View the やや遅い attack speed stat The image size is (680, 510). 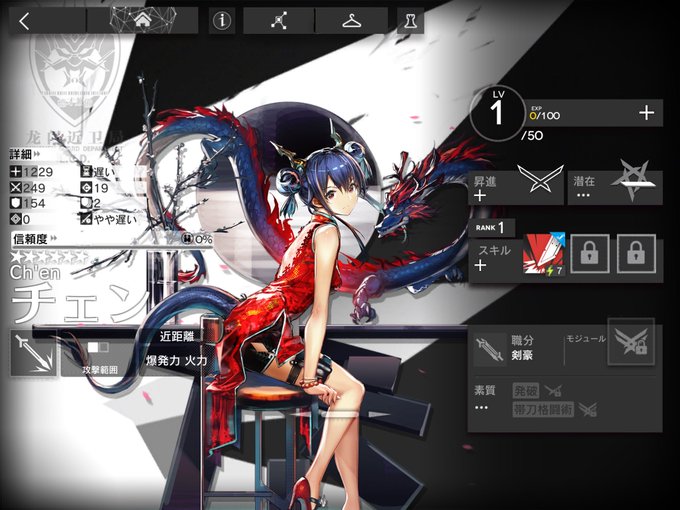click(x=108, y=219)
